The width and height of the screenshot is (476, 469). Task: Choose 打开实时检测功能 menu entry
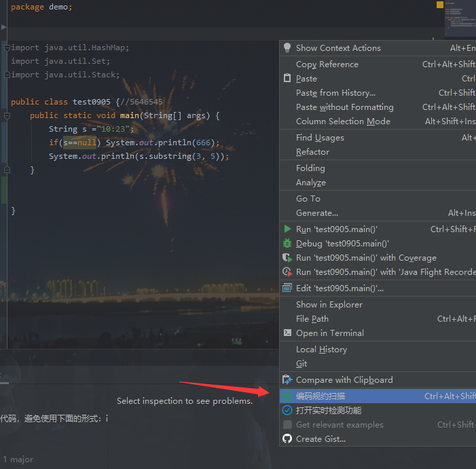coord(378,411)
